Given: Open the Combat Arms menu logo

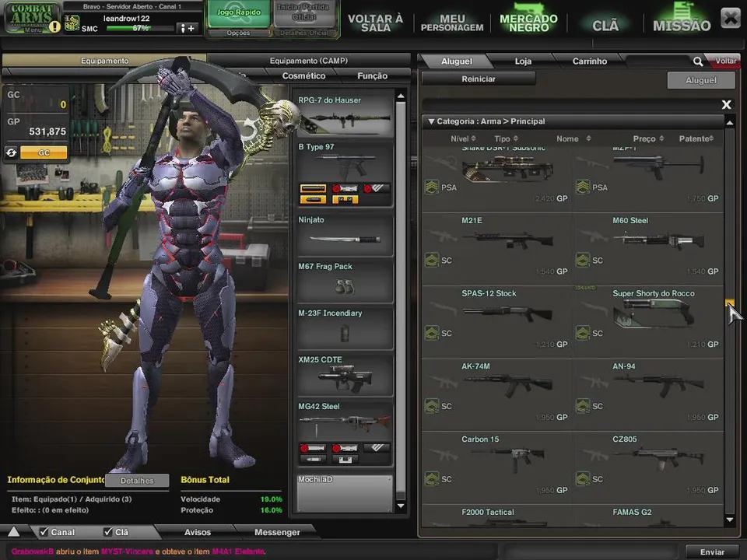Looking at the screenshot, I should pos(31,17).
